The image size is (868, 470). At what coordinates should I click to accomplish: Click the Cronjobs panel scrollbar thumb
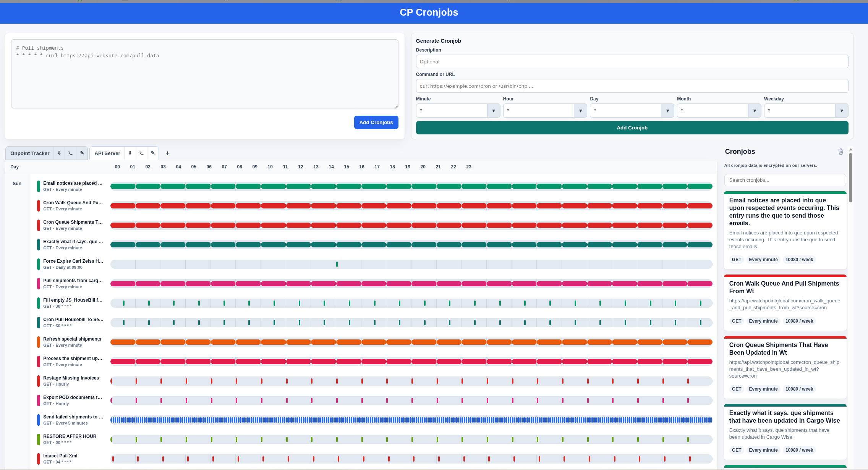point(850,178)
